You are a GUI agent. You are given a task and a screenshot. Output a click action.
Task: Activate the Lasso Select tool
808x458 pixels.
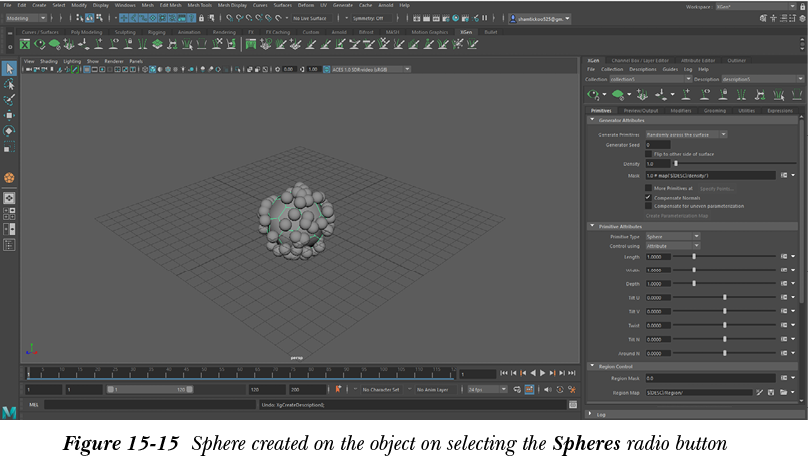tap(9, 85)
